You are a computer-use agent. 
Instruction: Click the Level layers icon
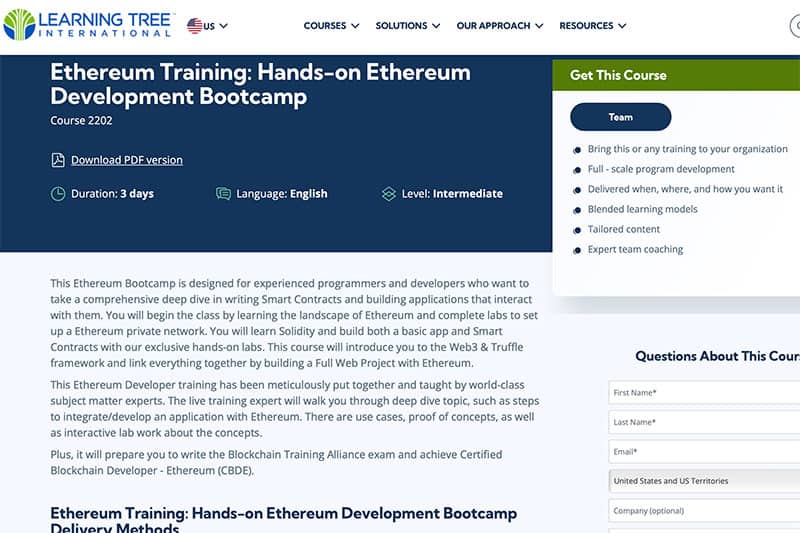[389, 194]
